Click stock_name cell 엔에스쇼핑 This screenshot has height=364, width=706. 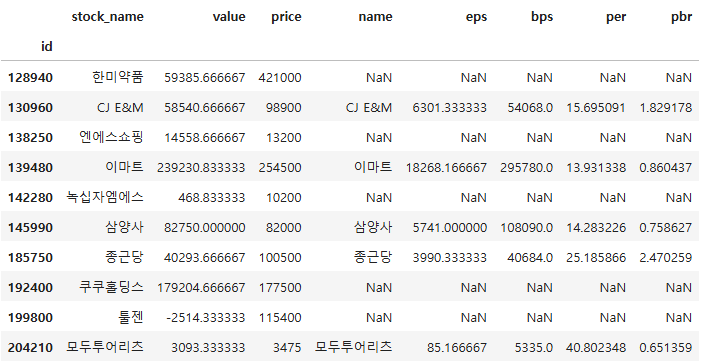(112, 137)
